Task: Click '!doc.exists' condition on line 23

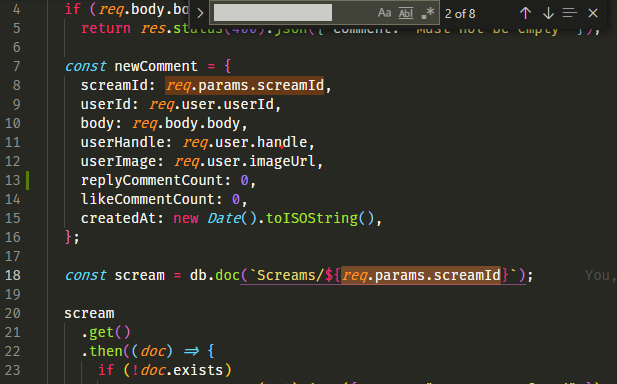Action: [177, 370]
